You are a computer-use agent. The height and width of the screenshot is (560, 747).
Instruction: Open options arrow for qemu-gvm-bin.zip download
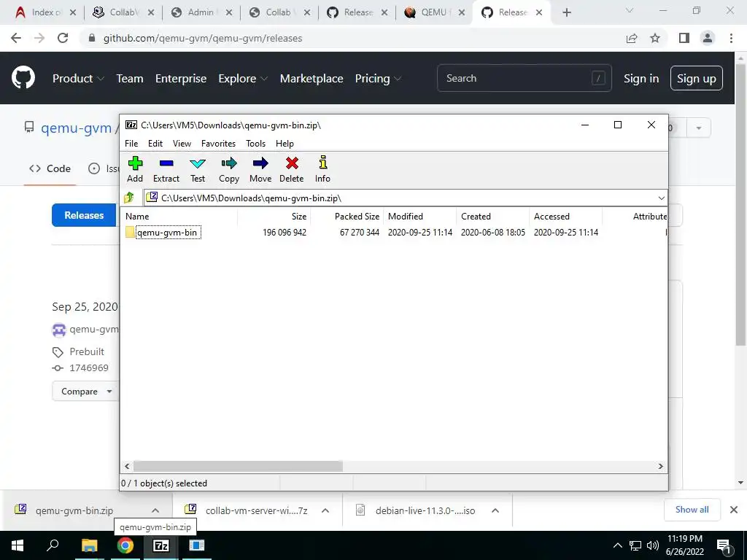(155, 510)
